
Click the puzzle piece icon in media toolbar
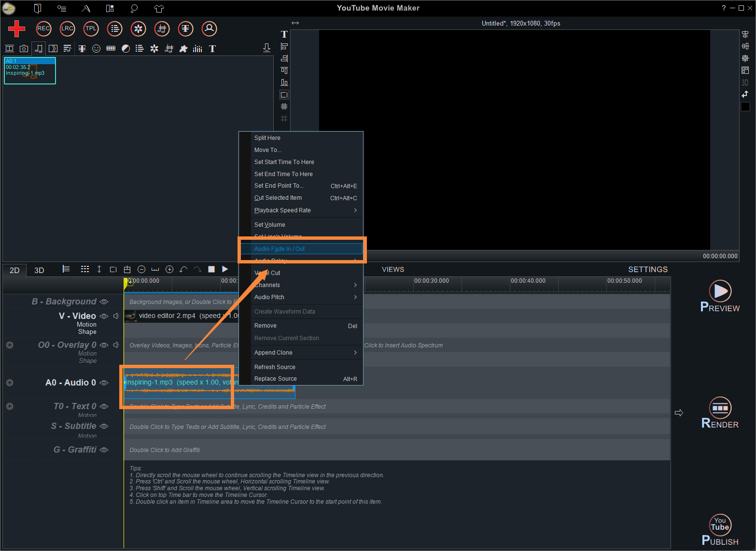click(183, 49)
